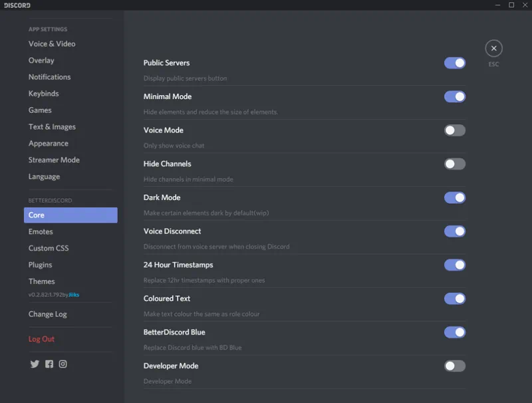Image resolution: width=532 pixels, height=403 pixels.
Task: Switch off Dark Mode toggle
Action: coord(455,198)
